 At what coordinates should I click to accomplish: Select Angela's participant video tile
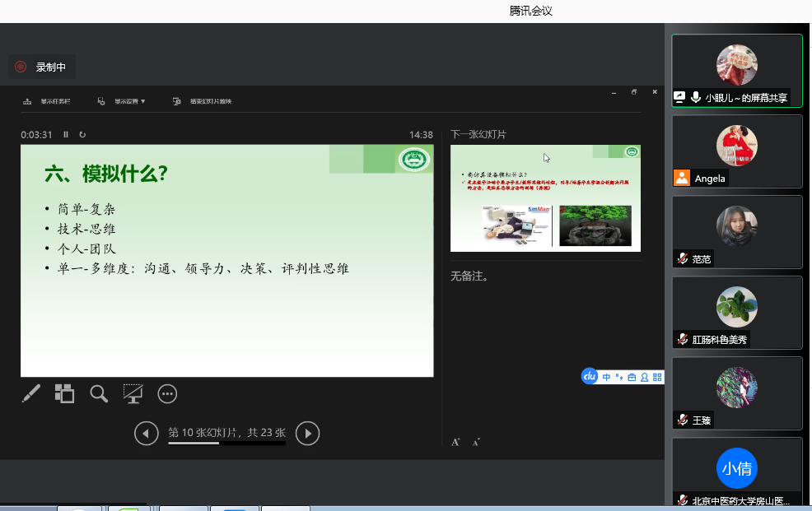(x=736, y=151)
